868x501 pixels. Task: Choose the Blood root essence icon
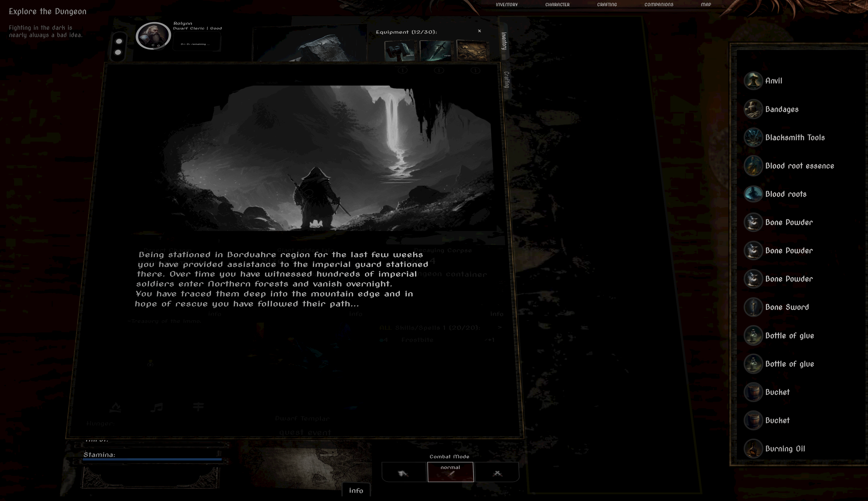point(753,165)
